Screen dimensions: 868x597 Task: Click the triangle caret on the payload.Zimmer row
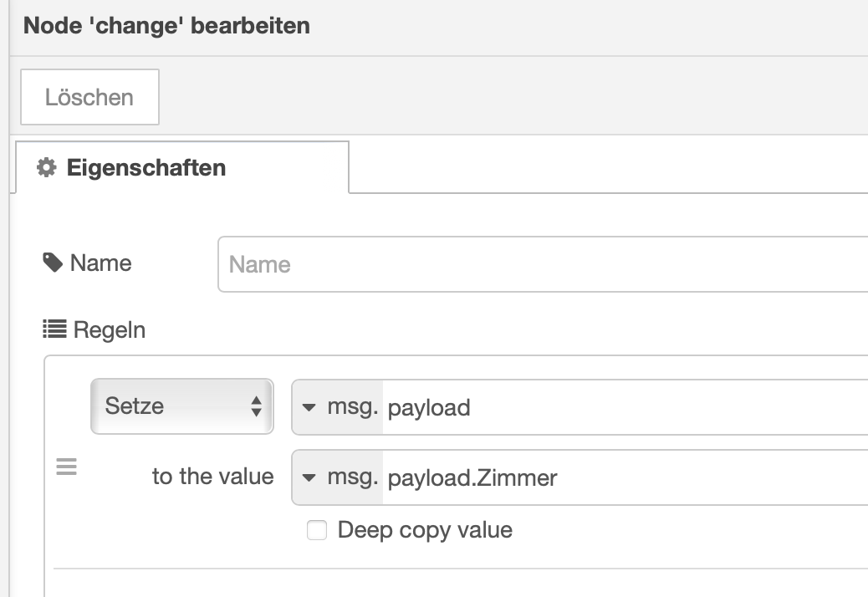[309, 477]
